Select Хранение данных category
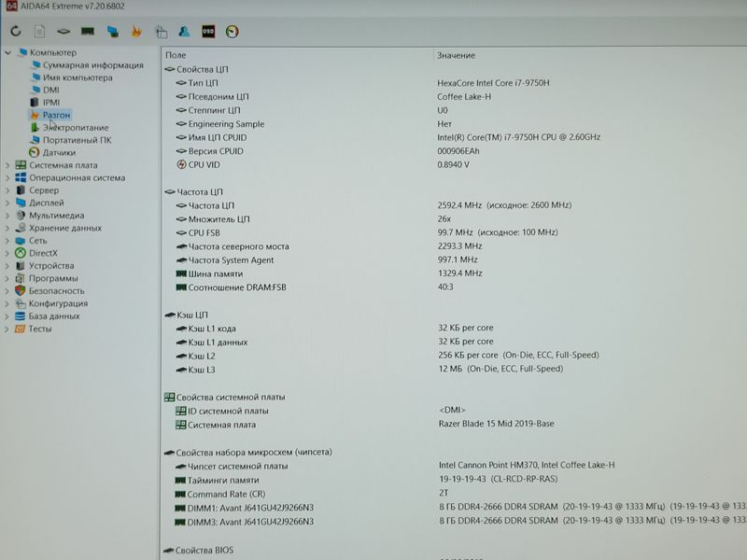 tap(65, 228)
